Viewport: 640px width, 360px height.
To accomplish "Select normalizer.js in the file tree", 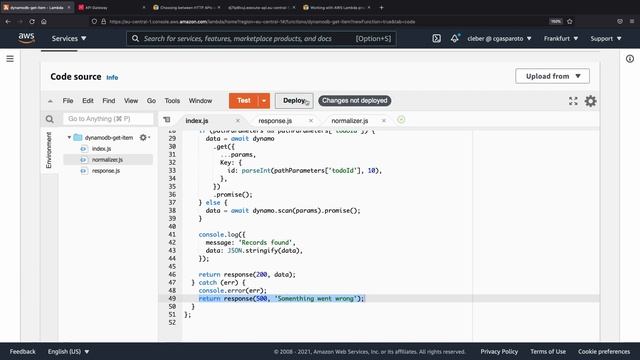I will tap(108, 160).
